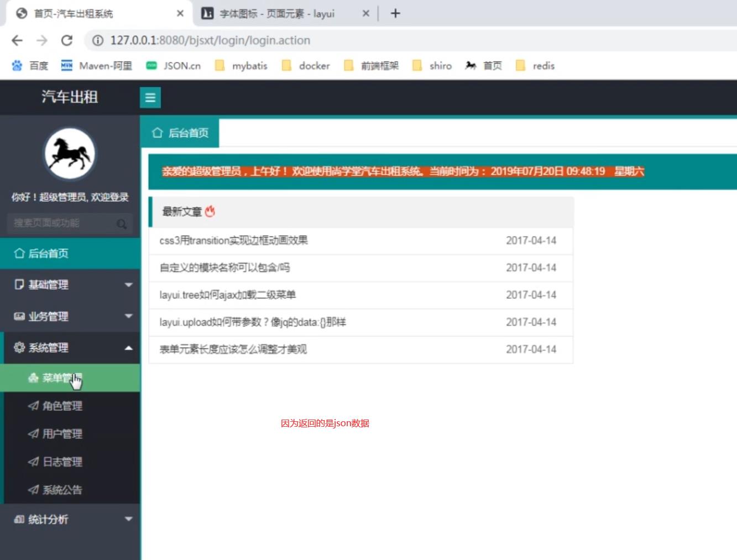Click the browser back arrow
This screenshot has height=560, width=737.
click(x=17, y=40)
